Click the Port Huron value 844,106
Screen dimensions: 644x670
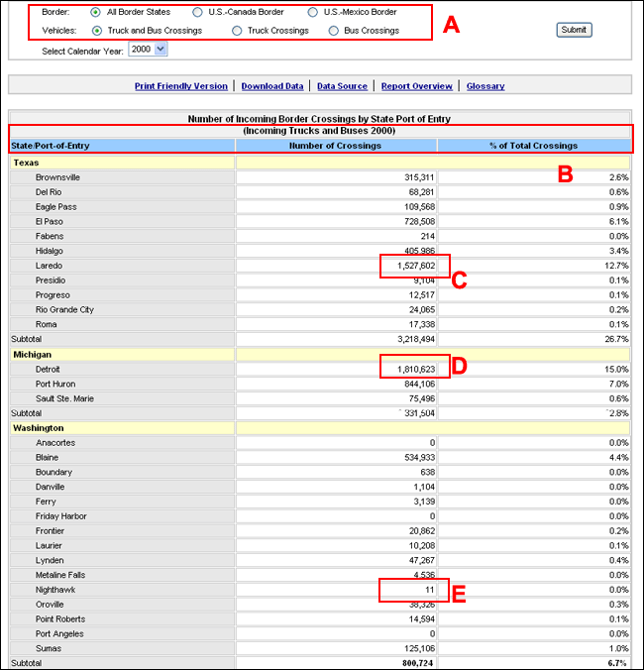coord(419,385)
